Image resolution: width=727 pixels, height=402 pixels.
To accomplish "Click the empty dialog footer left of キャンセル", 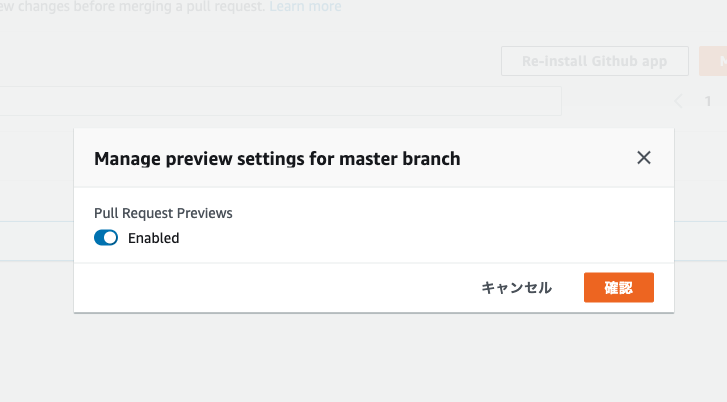I will [x=270, y=287].
